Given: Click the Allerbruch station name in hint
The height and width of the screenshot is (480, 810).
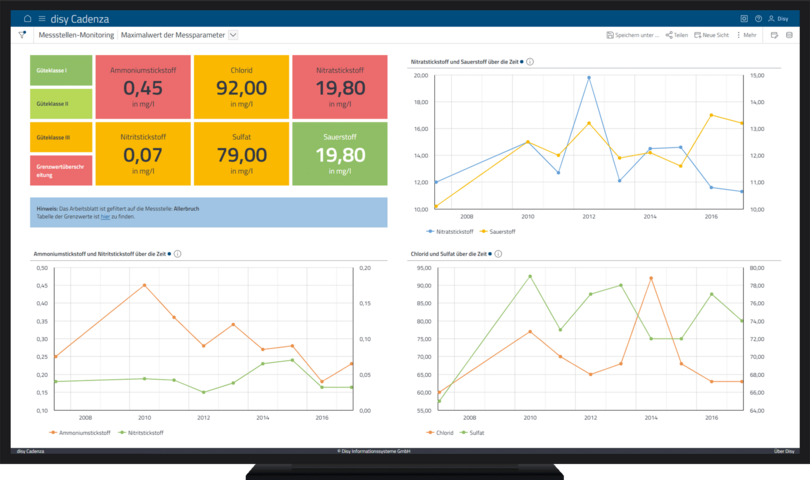Looking at the screenshot, I should (x=186, y=209).
